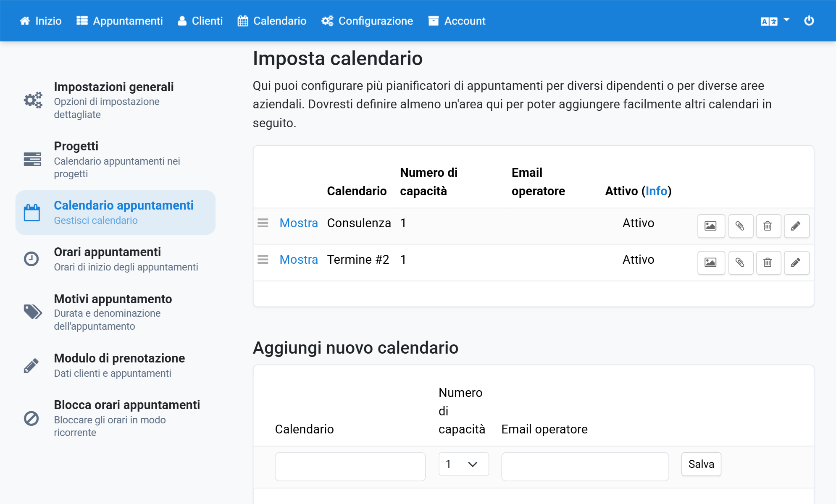Click the Termine #2 calendar name cell
Image resolution: width=836 pixels, height=504 pixels.
pos(358,260)
